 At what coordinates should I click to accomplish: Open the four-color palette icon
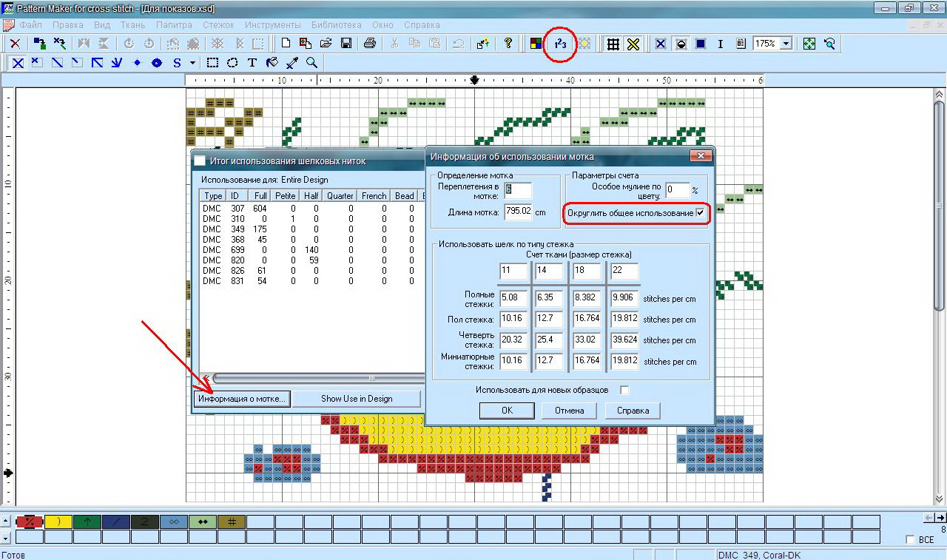(535, 44)
